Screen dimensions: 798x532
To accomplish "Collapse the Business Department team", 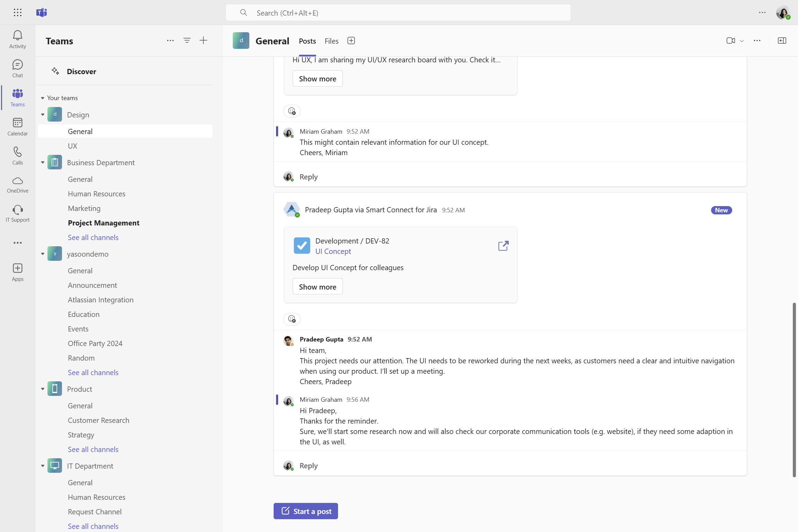I will point(43,162).
